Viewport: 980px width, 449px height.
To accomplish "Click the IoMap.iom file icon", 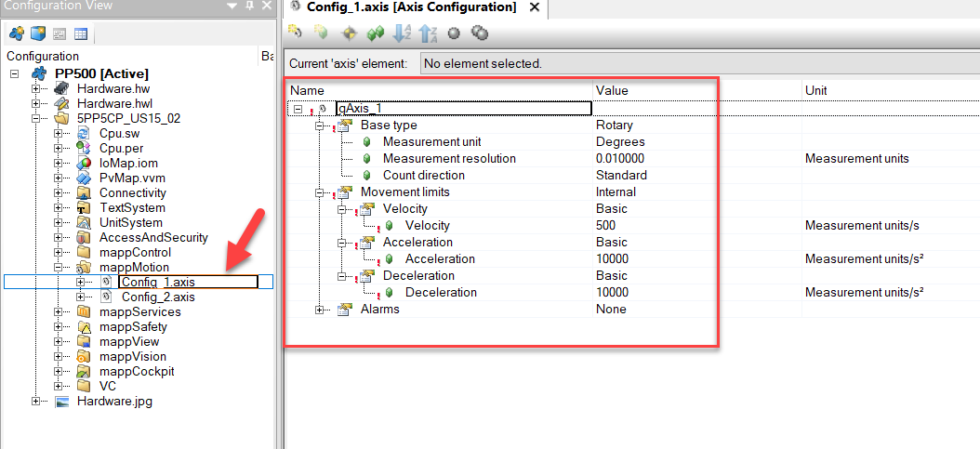I will [x=83, y=163].
